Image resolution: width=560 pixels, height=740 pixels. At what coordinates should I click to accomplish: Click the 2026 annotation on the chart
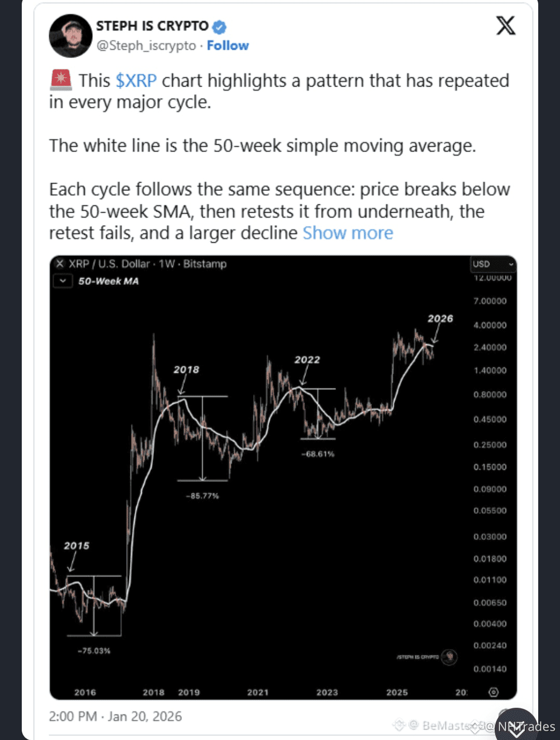point(440,319)
